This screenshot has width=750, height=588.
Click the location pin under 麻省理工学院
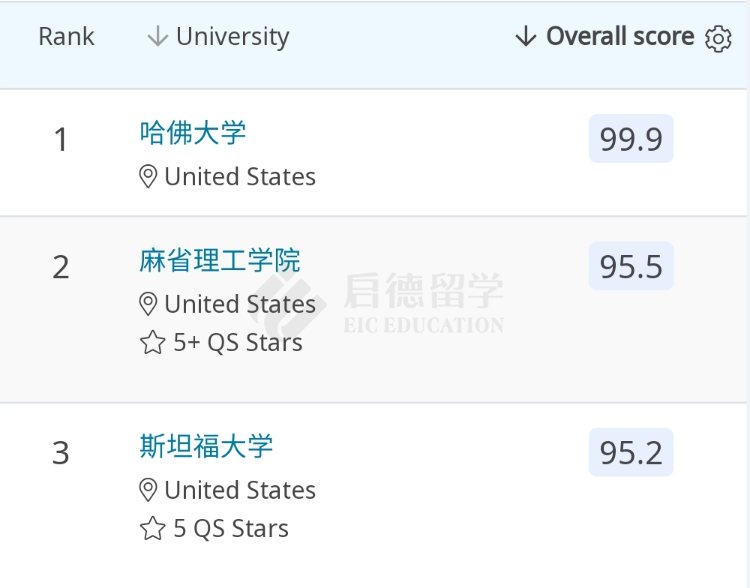pyautogui.click(x=148, y=304)
